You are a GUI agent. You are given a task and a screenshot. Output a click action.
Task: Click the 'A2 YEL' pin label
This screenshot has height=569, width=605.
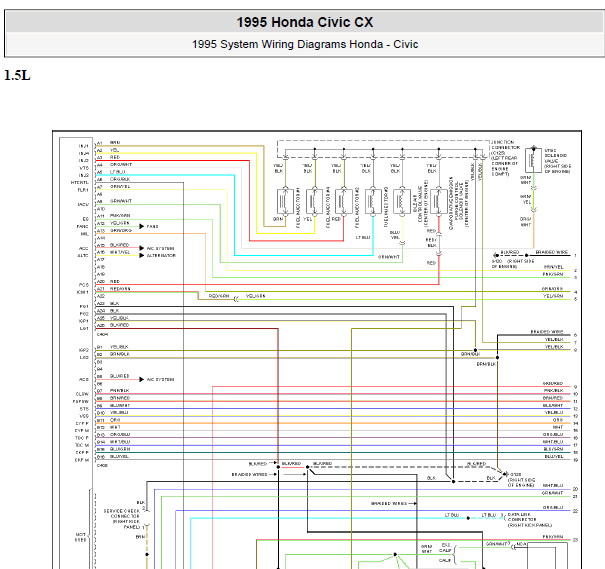pos(108,150)
